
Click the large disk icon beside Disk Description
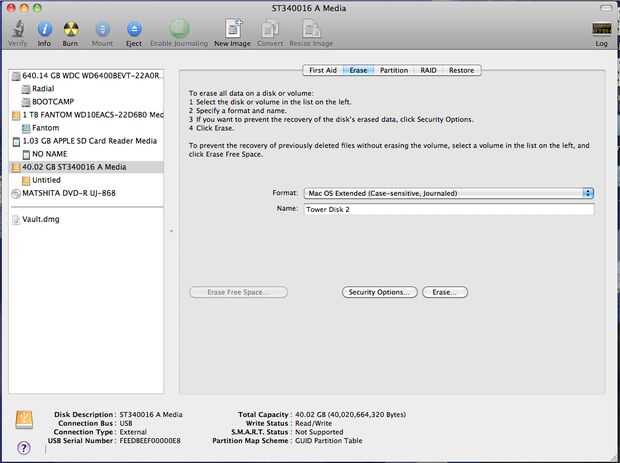[24, 420]
